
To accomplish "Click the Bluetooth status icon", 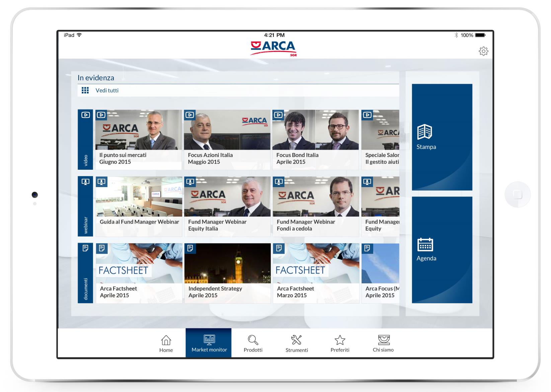I will click(x=456, y=35).
